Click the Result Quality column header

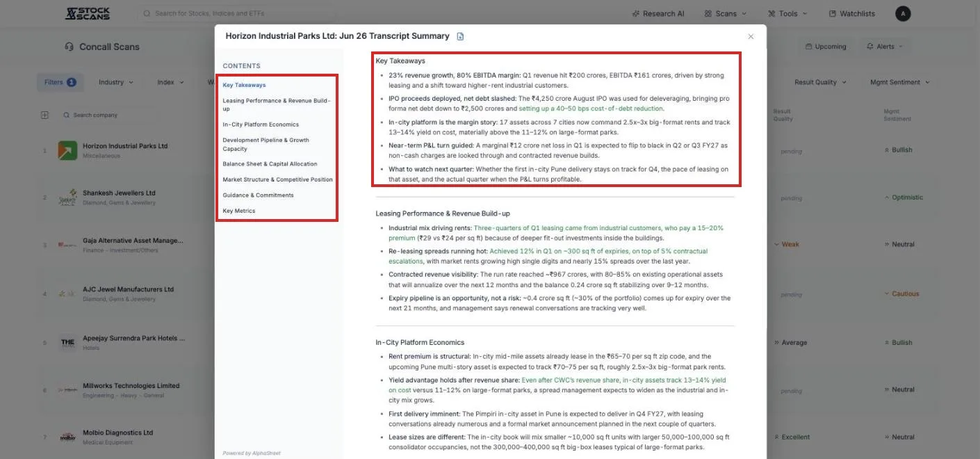783,115
